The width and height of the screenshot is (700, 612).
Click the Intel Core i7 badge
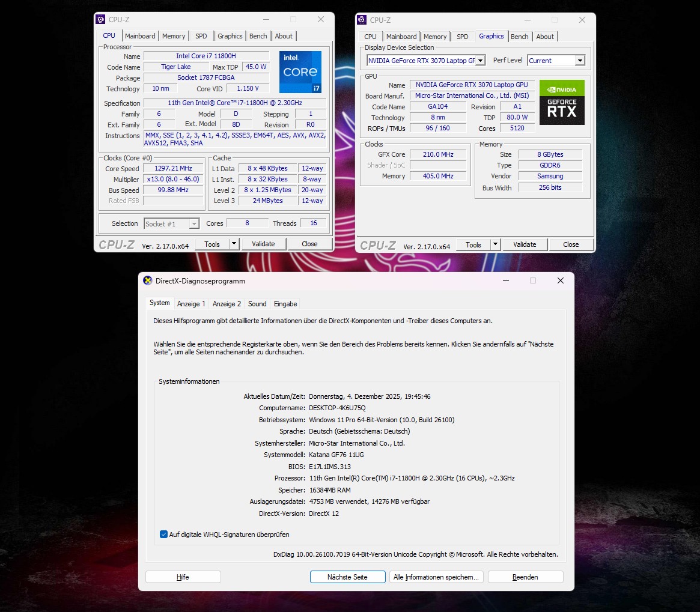(300, 72)
